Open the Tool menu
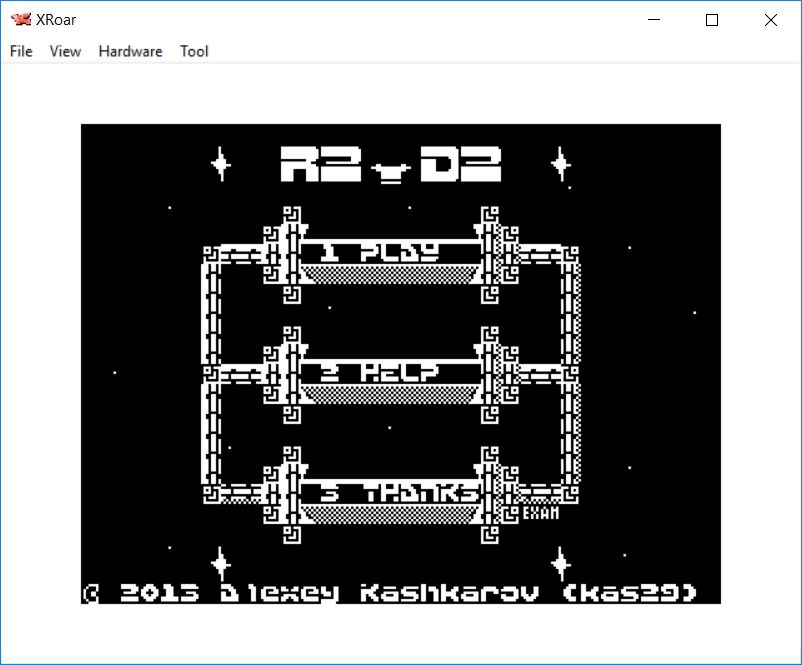Viewport: 802px width, 665px height. (x=194, y=51)
